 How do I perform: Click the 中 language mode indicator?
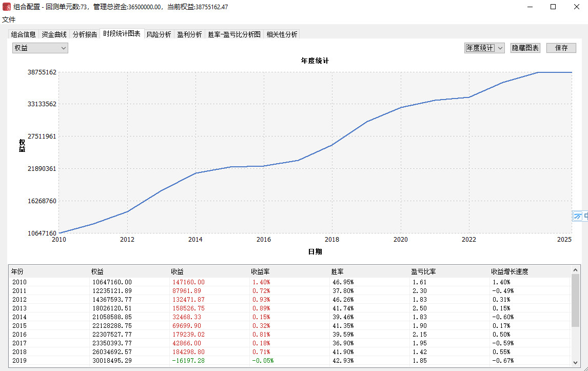pyautogui.click(x=585, y=216)
